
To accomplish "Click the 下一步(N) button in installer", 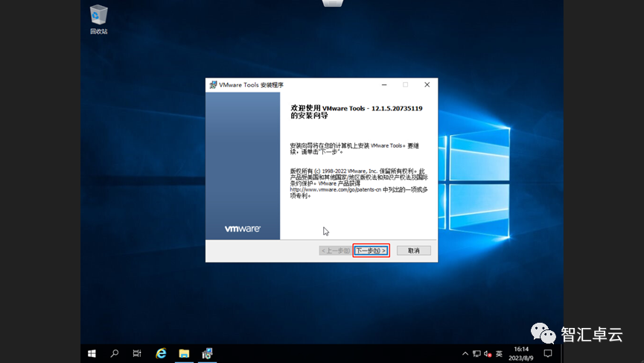I will point(371,250).
